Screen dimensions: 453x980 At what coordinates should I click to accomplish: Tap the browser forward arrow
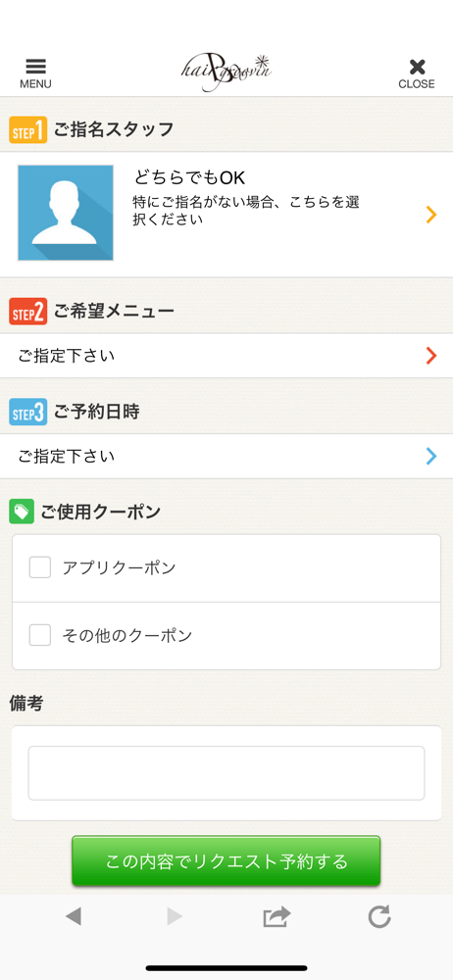pyautogui.click(x=175, y=917)
